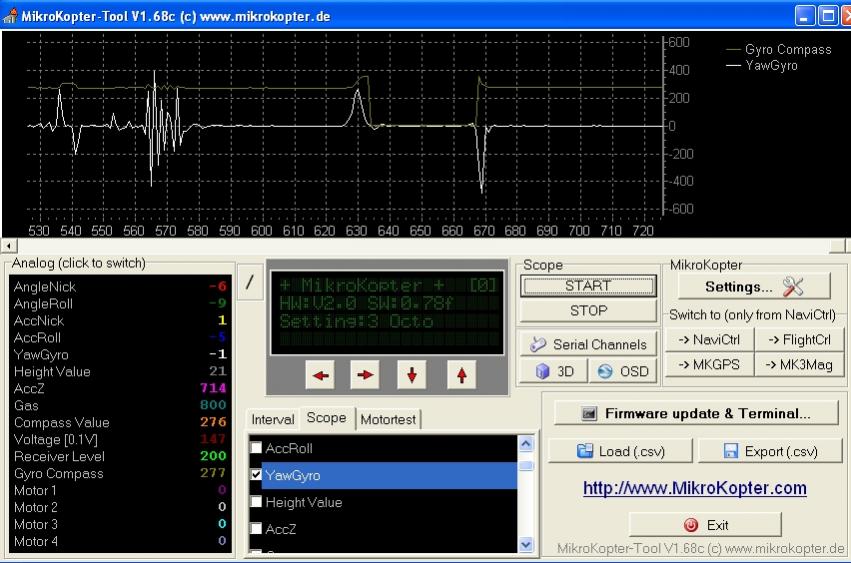Select YawGyro analog row
The height and width of the screenshot is (563, 851).
[119, 355]
